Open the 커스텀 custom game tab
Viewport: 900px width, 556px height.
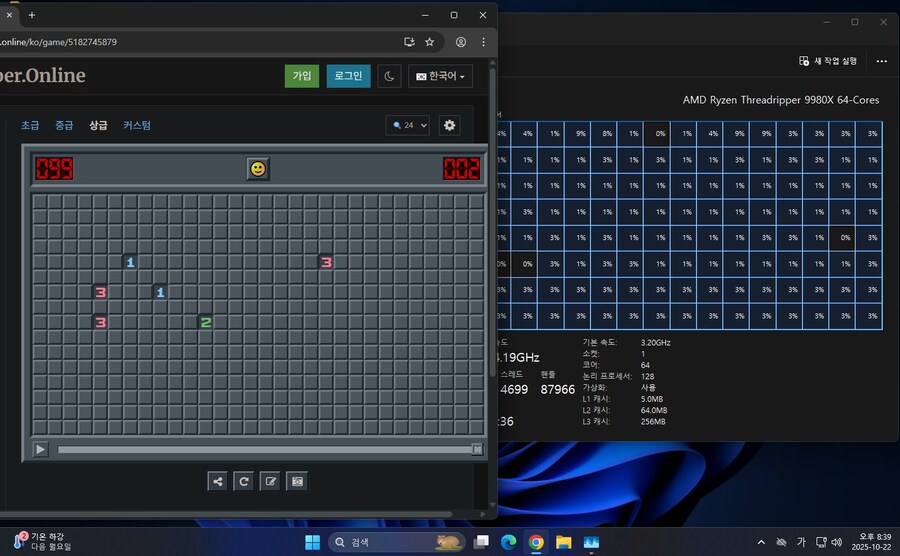pyautogui.click(x=137, y=125)
